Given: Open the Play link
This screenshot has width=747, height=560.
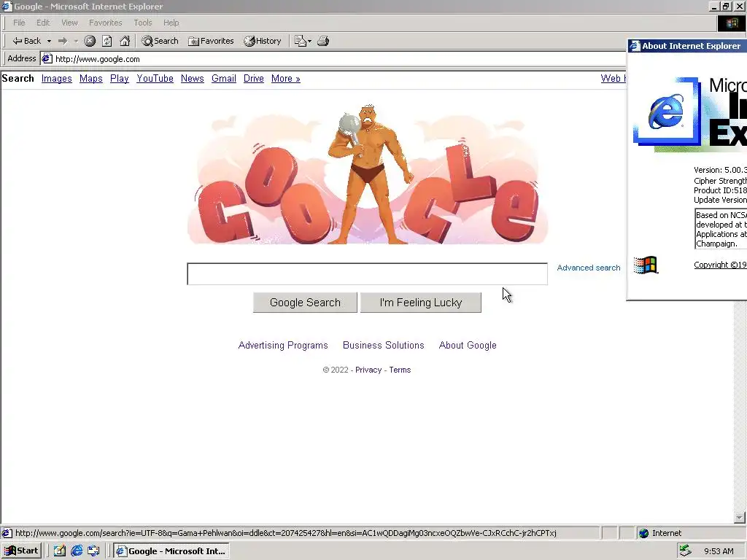Looking at the screenshot, I should tap(120, 79).
